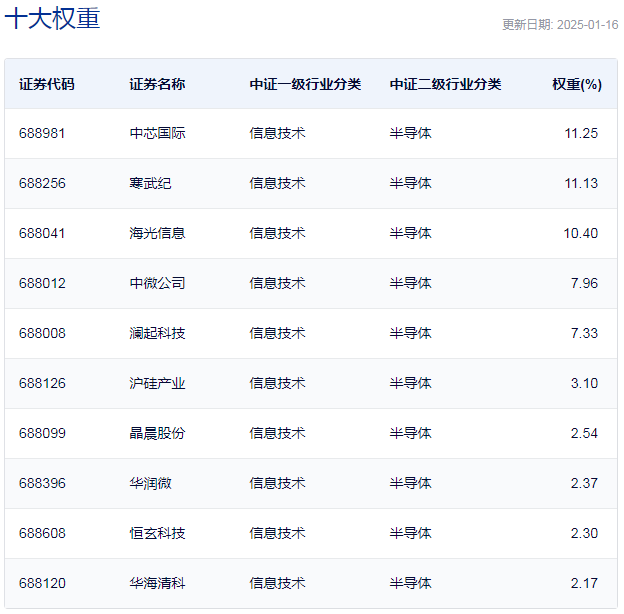Click the 11.13 weight value
Image resolution: width=624 pixels, height=614 pixels.
[581, 183]
